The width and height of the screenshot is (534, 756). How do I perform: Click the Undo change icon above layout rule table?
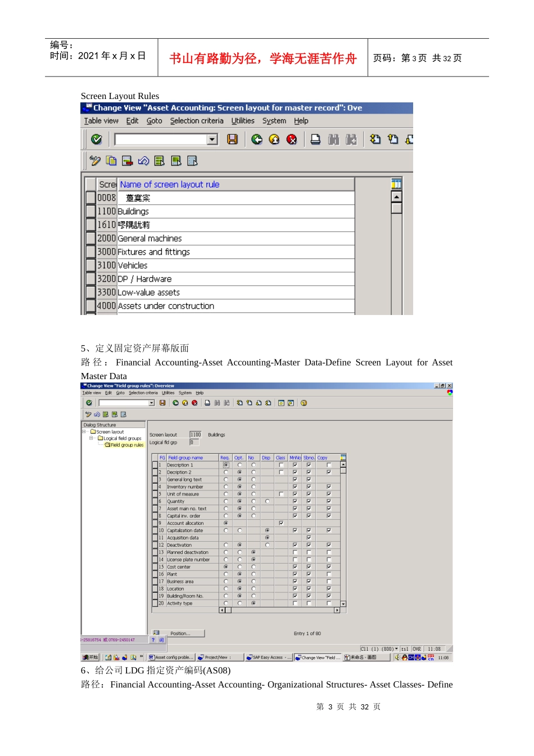pos(143,161)
